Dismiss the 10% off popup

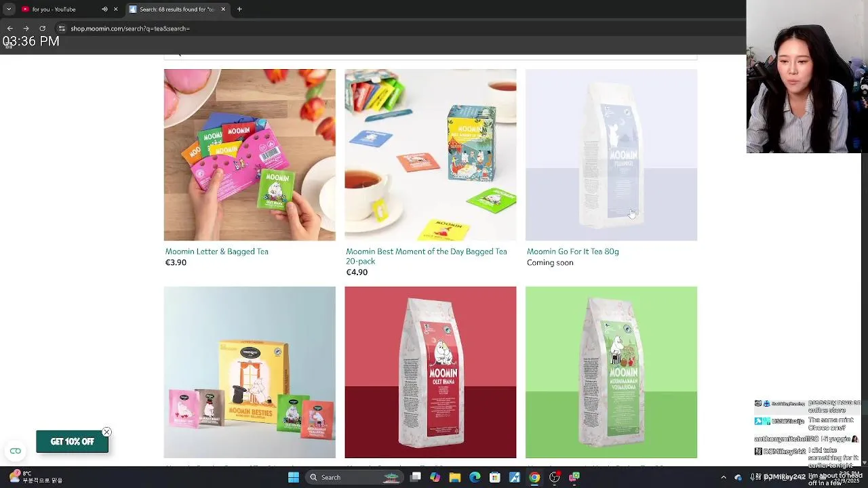pos(106,432)
